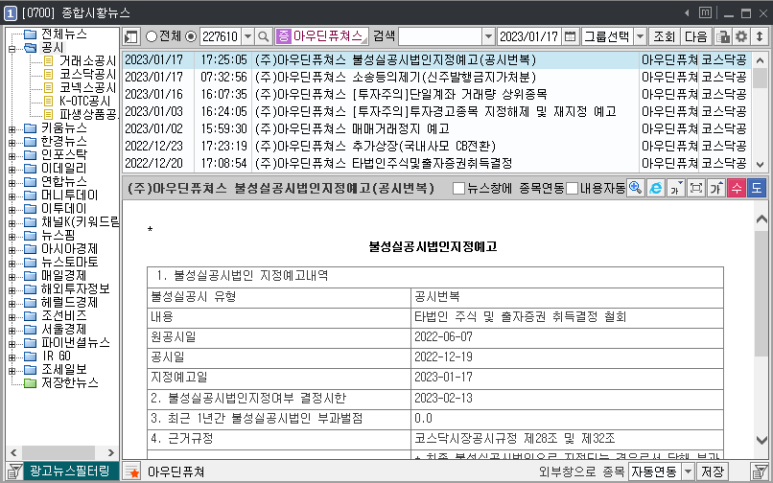Click the 저장 save button

(712, 472)
